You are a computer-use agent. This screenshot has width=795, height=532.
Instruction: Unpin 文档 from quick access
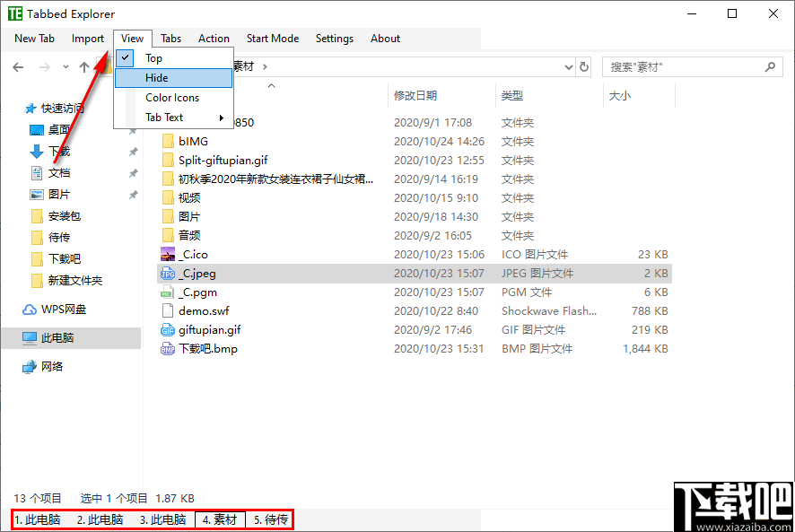[132, 173]
